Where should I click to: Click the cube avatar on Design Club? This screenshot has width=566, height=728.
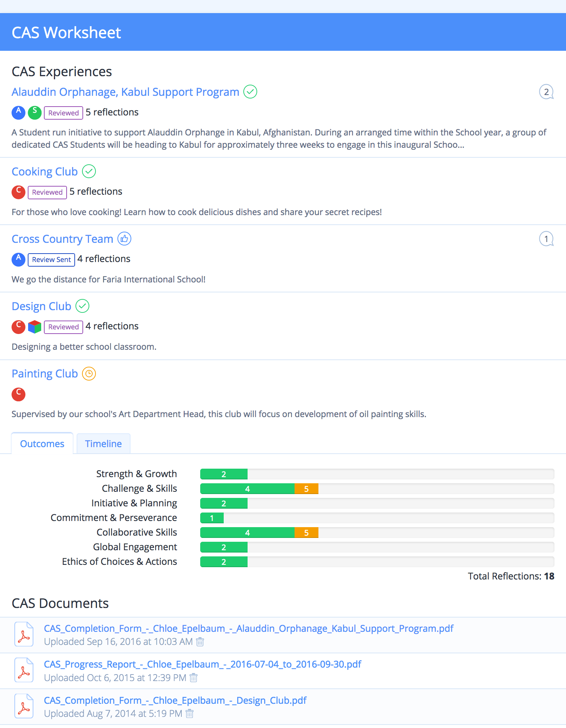pos(35,327)
